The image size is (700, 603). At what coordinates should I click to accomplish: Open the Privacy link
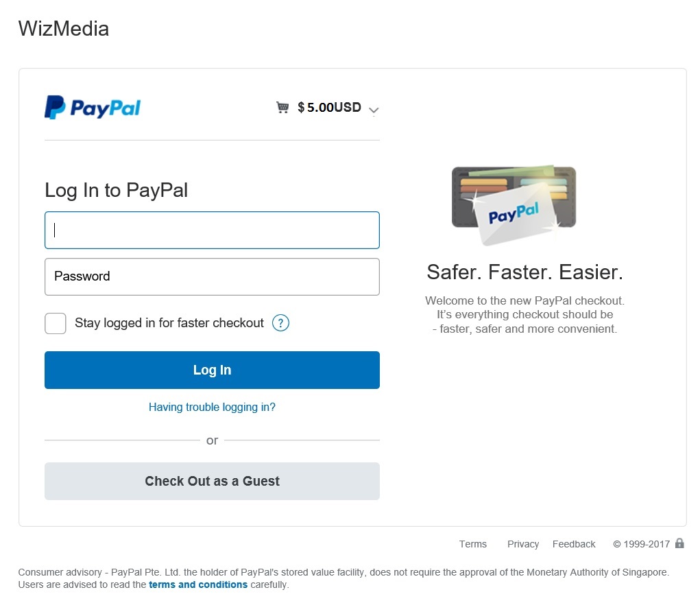coord(522,543)
